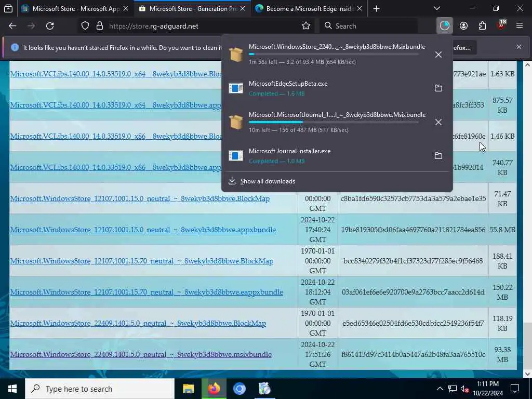Open the Windows notification center
532x399 pixels.
tap(515, 389)
